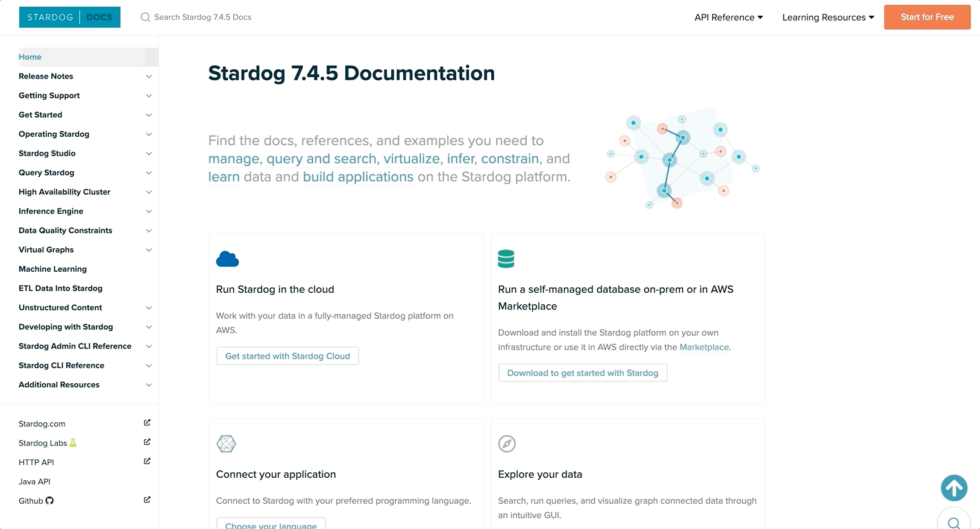Click the knowledge graph illustration
The width and height of the screenshot is (980, 529).
coord(682,158)
